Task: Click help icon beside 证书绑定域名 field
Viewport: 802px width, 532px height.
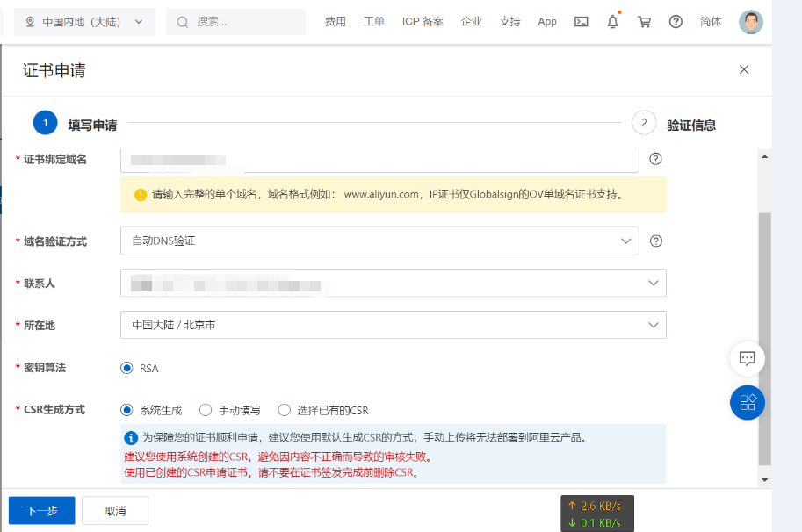Action: [655, 159]
